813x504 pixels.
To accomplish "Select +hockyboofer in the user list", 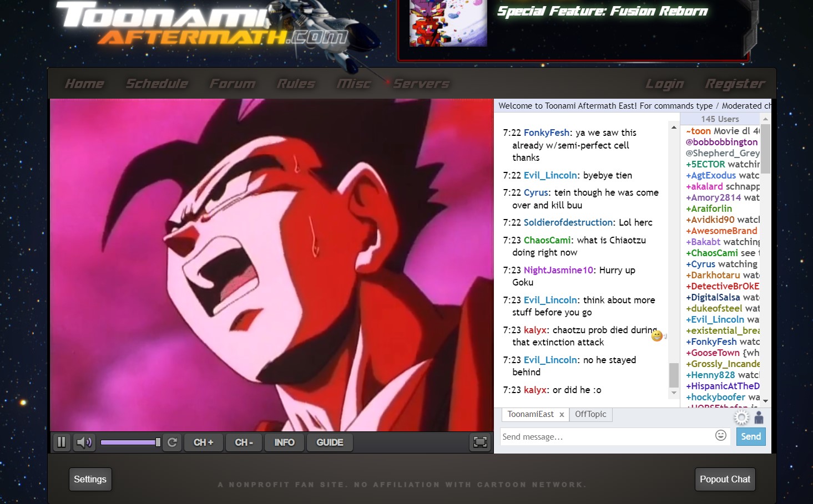I will [x=716, y=397].
